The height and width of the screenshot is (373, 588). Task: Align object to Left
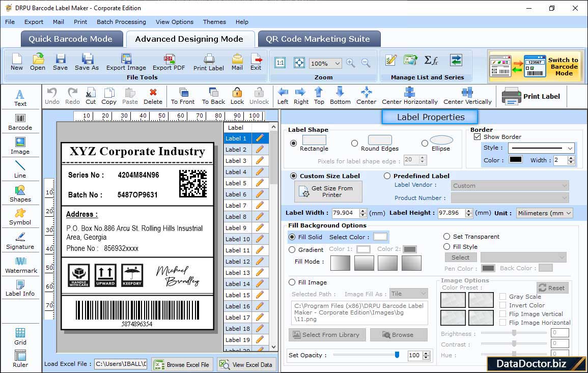point(283,96)
